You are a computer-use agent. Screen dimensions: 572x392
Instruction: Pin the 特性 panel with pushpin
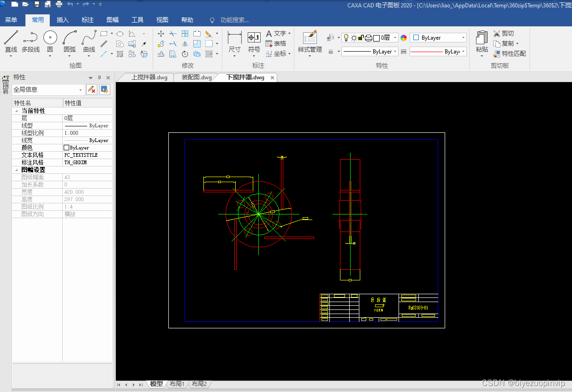(x=99, y=77)
